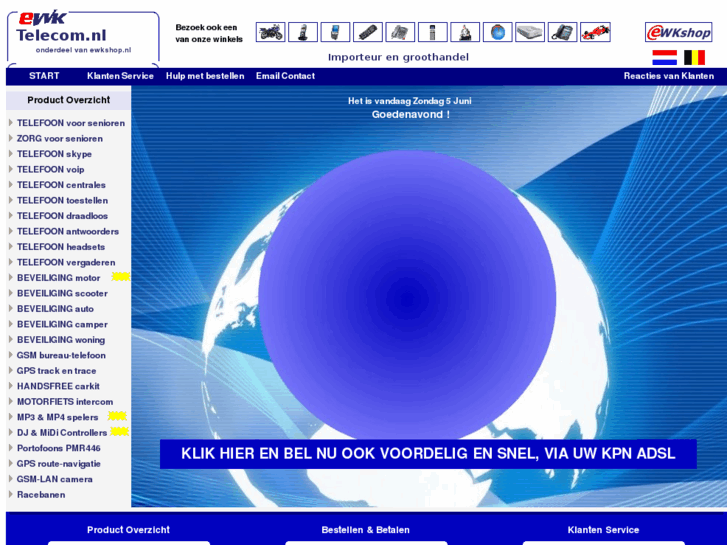Open the eWKshop logo link

coord(678,32)
